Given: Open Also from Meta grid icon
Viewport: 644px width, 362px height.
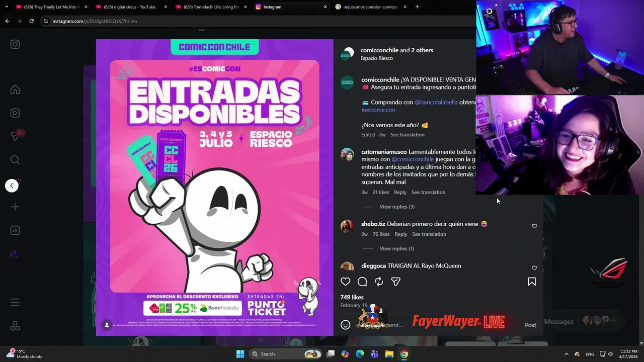Looking at the screenshot, I should pyautogui.click(x=15, y=326).
